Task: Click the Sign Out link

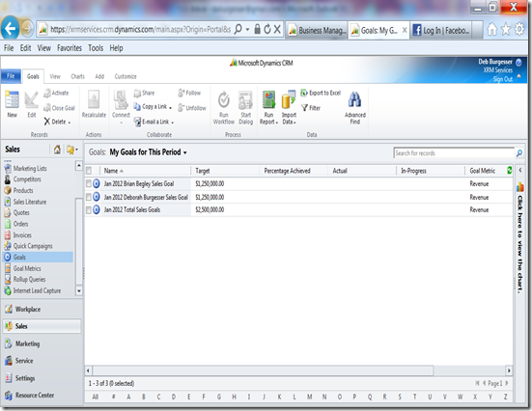Action: point(502,79)
